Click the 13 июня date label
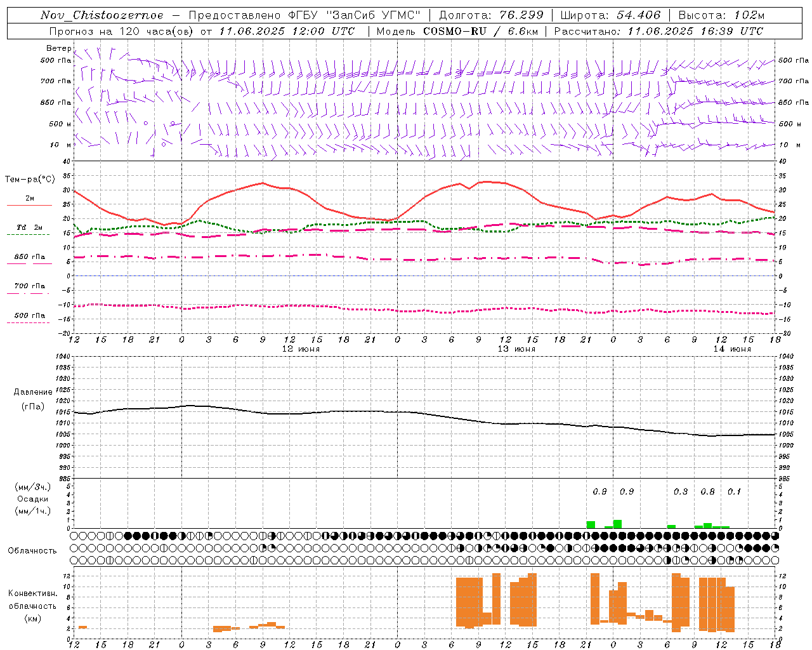Screen dimensions: 812x650 tap(516, 349)
